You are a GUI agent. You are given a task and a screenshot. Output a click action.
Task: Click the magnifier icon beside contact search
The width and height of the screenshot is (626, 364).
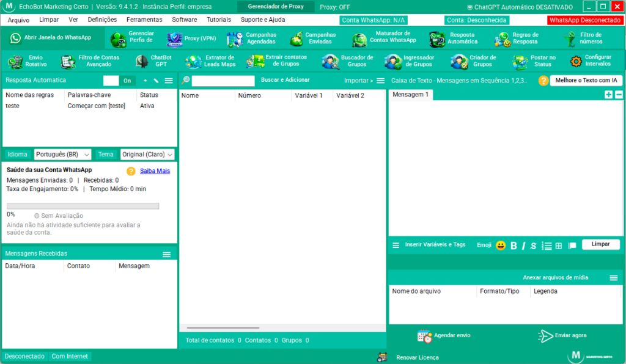coord(186,80)
